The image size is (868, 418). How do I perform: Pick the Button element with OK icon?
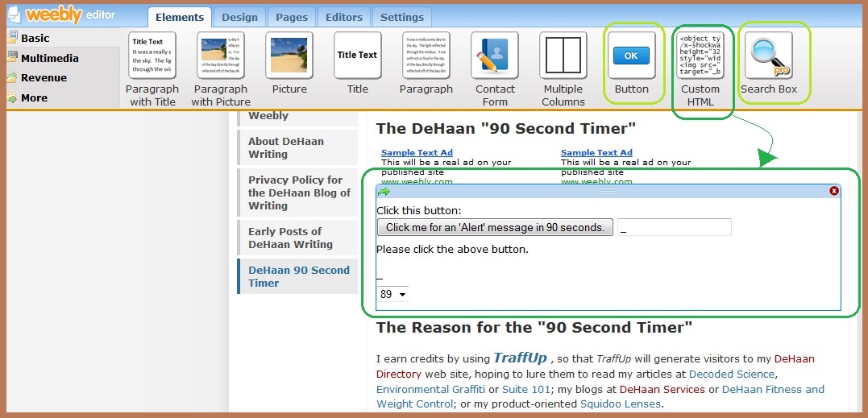[x=632, y=56]
